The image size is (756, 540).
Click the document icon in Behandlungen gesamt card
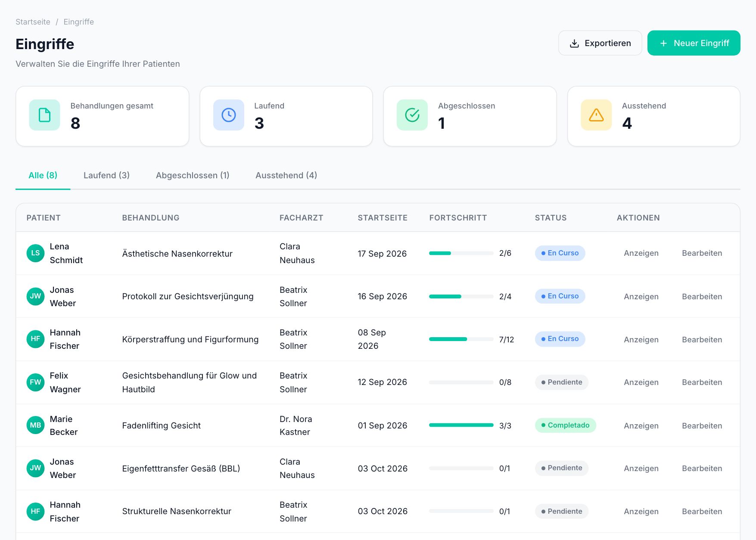click(x=44, y=115)
